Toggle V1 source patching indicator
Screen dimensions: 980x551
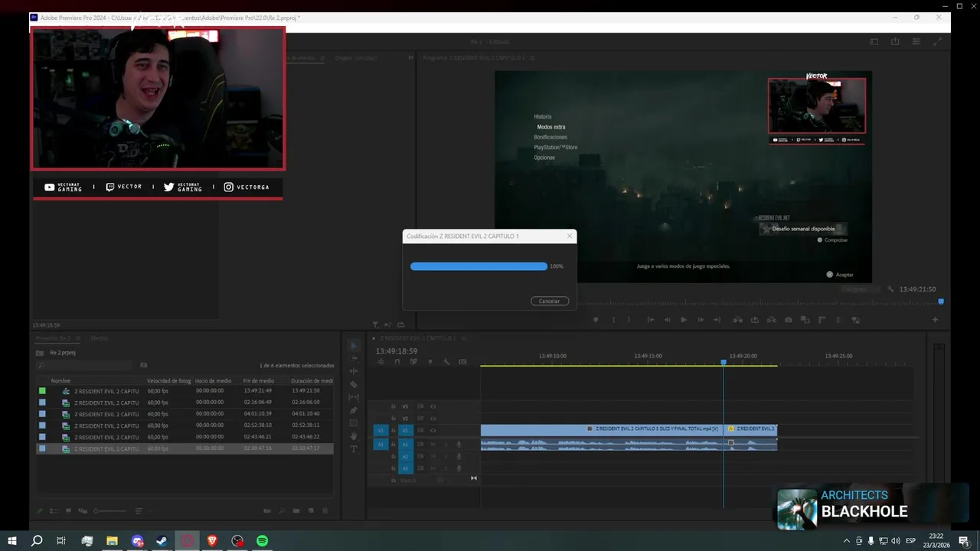click(381, 430)
